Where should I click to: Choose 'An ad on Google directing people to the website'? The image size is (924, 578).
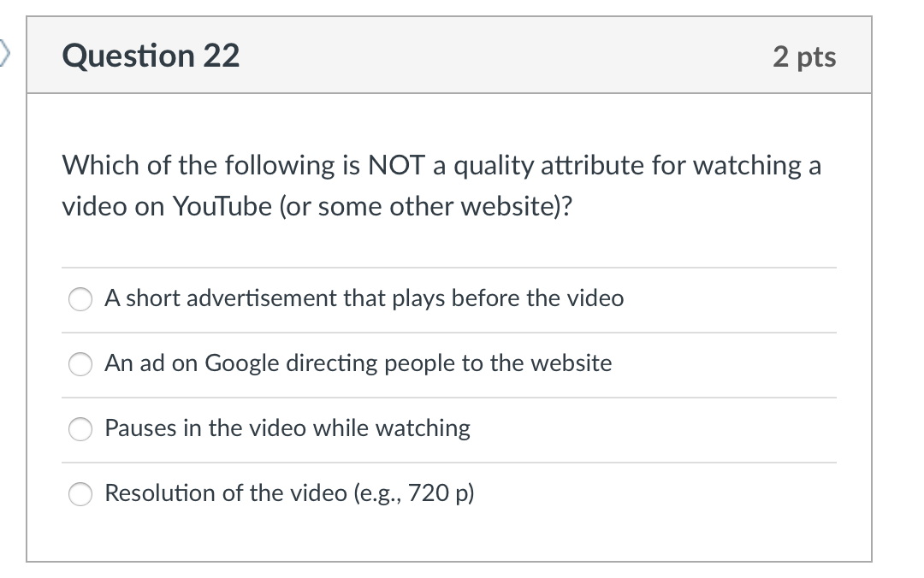[80, 364]
